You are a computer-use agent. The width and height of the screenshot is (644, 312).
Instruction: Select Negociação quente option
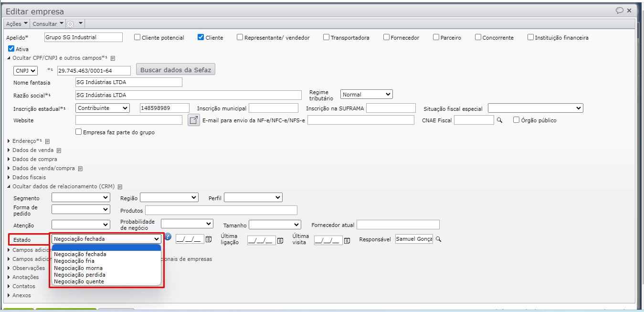click(x=106, y=281)
